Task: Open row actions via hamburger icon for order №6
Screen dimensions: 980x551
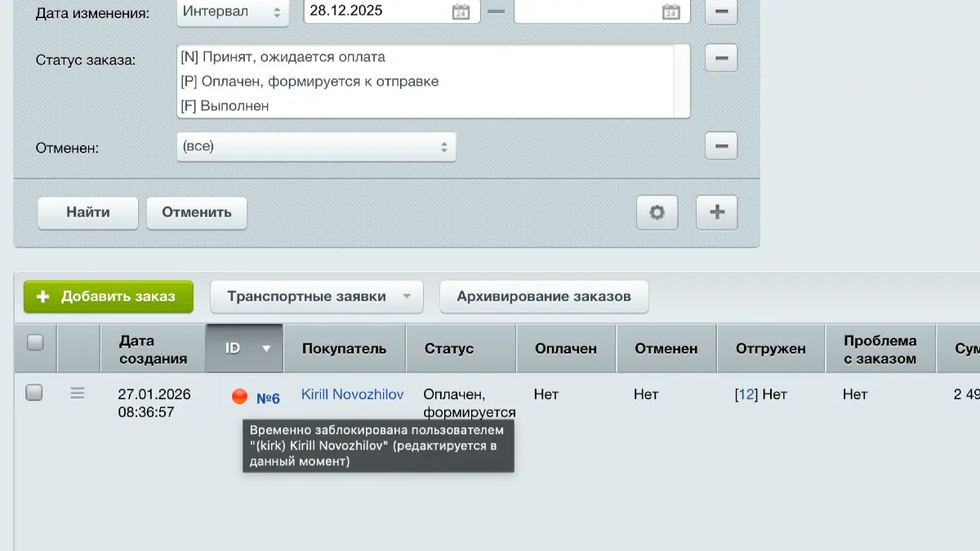Action: (78, 393)
